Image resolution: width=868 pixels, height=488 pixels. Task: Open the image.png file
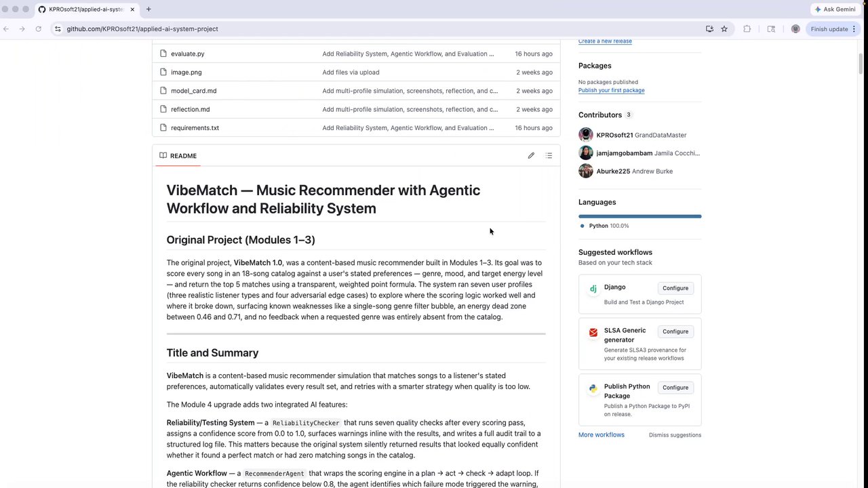coord(186,72)
